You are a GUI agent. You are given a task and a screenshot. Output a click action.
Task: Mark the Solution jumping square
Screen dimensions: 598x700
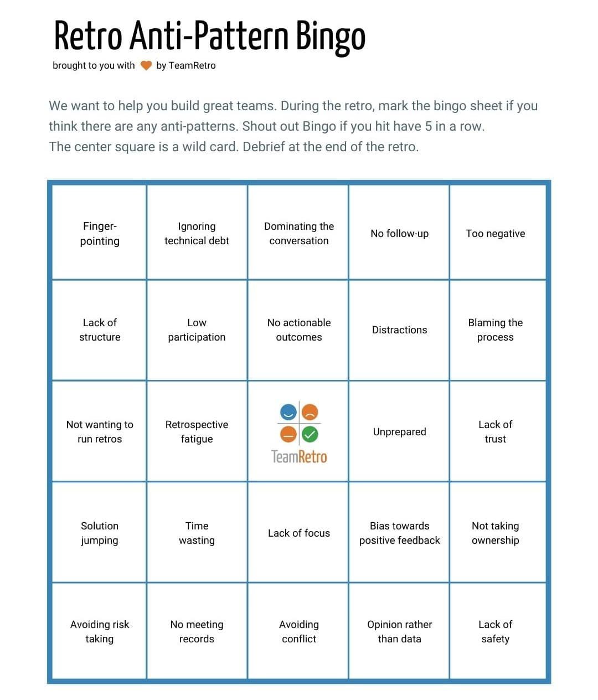click(100, 532)
